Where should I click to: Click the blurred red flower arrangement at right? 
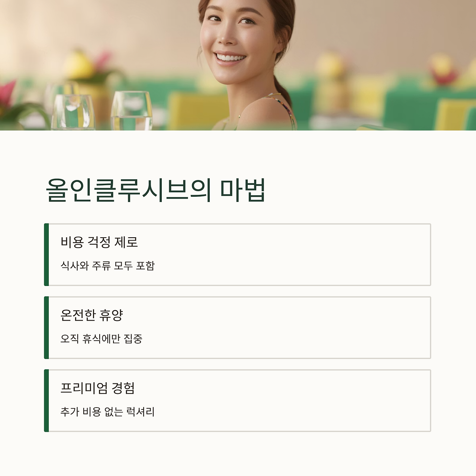click(x=442, y=71)
